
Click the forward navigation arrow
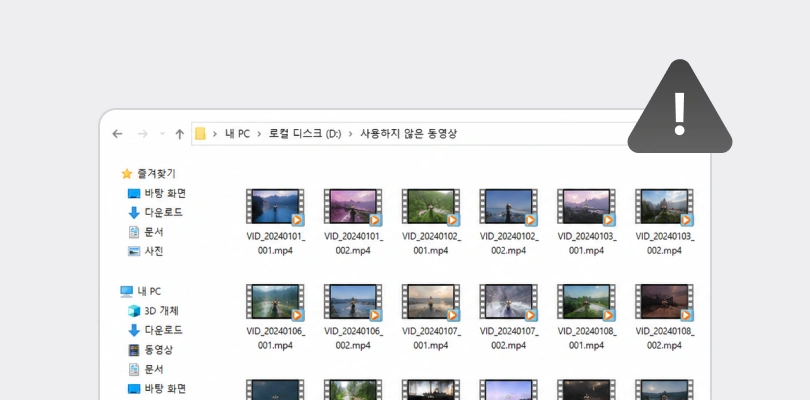click(x=143, y=134)
